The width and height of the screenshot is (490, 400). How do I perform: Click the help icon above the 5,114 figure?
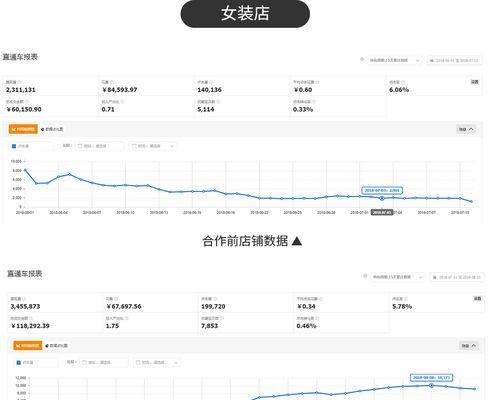[218, 101]
